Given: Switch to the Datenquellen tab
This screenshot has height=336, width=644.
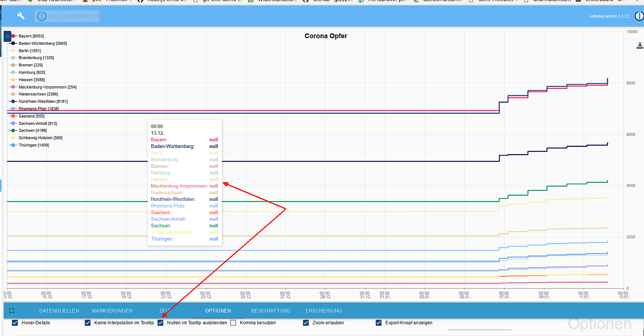Looking at the screenshot, I should click(59, 311).
